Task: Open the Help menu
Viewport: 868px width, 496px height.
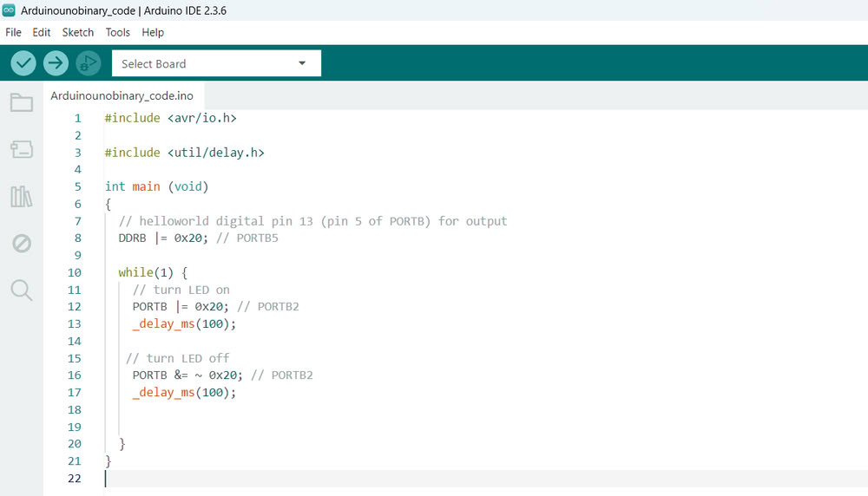Action: point(153,33)
